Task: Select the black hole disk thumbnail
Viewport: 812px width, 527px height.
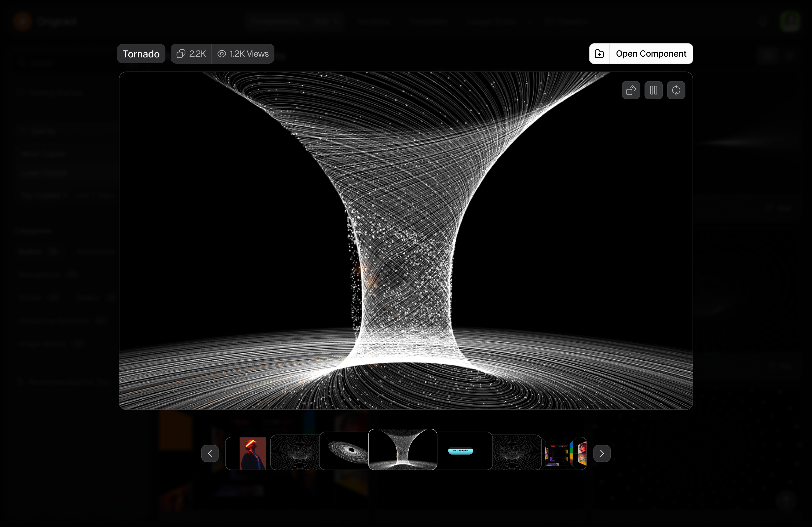Action: (344, 451)
